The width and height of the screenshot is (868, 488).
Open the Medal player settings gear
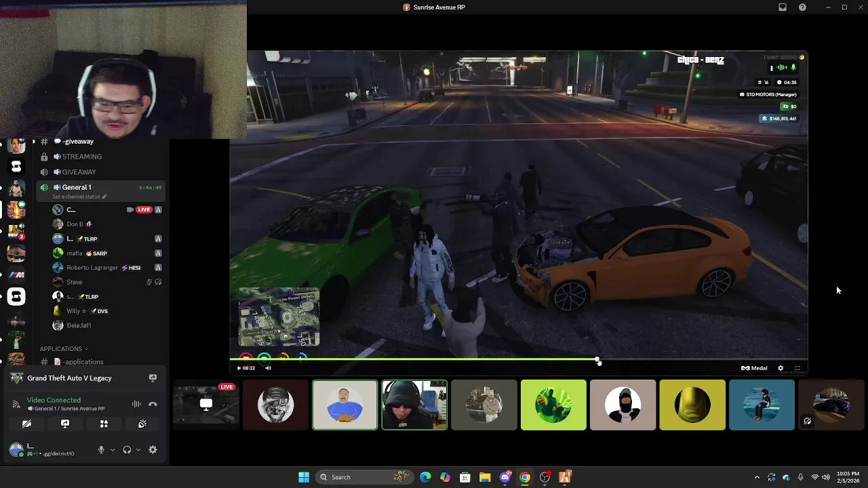(781, 368)
